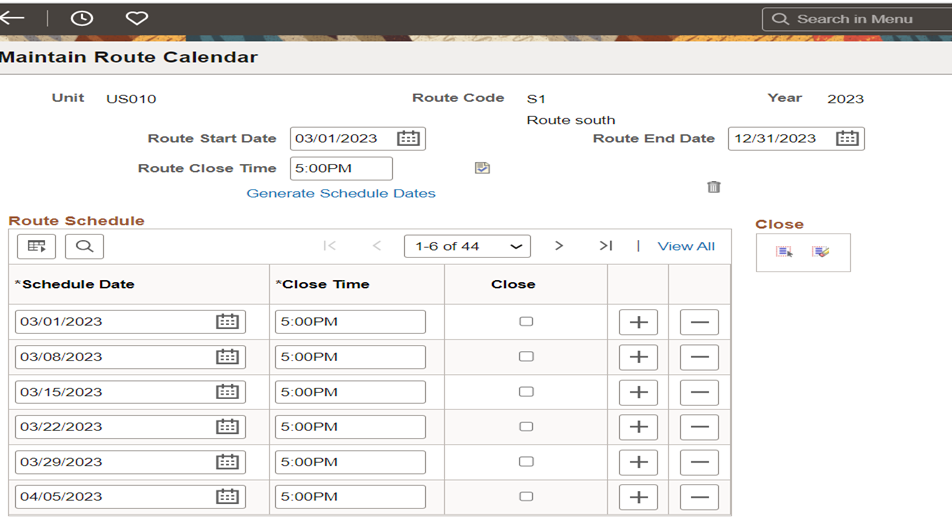Delete the 03/15/2023 row with minus
Viewport: 952px width, 523px height.
tap(699, 392)
